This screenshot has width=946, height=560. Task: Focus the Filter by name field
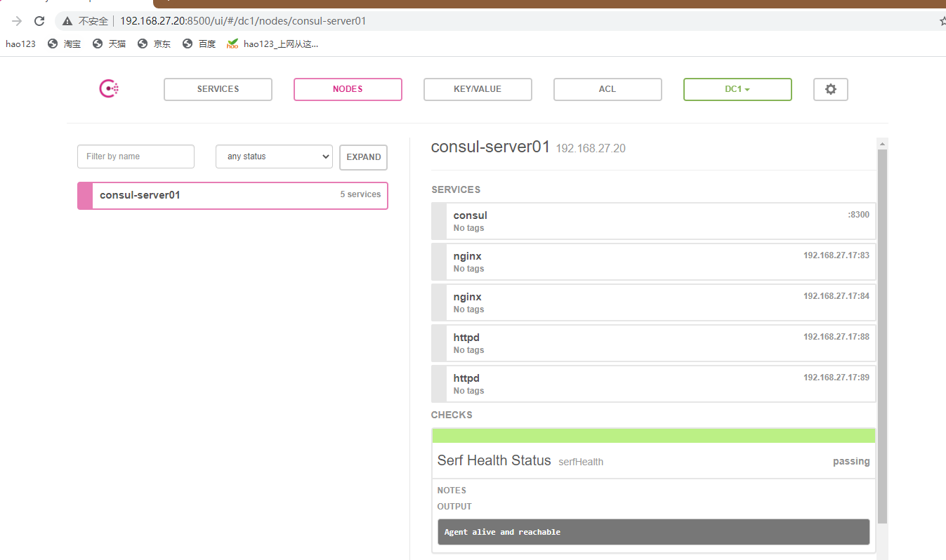(x=136, y=156)
